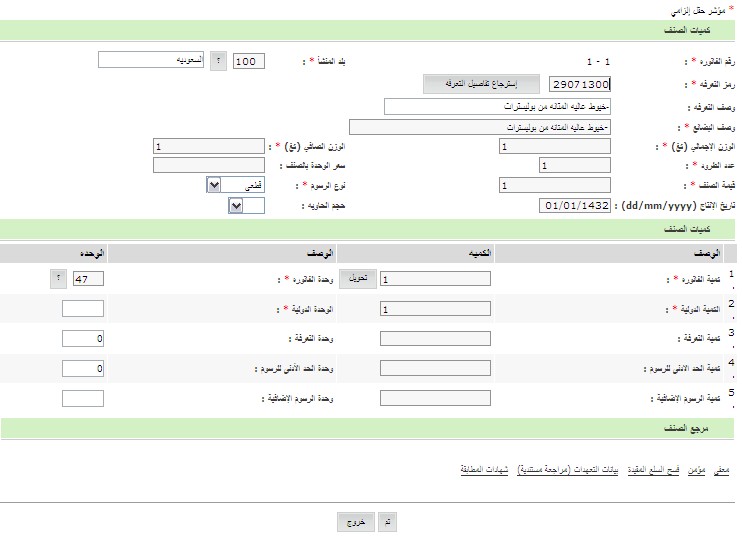Click the invoice unit field showing 47
Screen dimensions: 742x552
[83, 280]
